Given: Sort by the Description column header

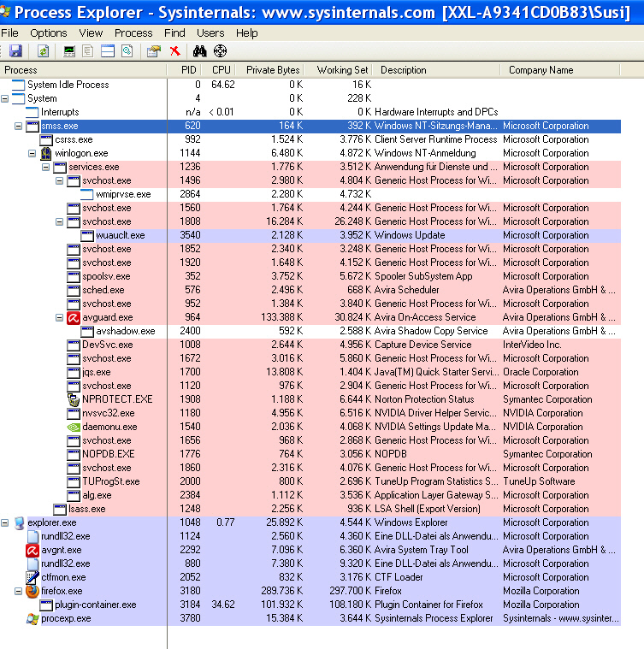Looking at the screenshot, I should (436, 70).
